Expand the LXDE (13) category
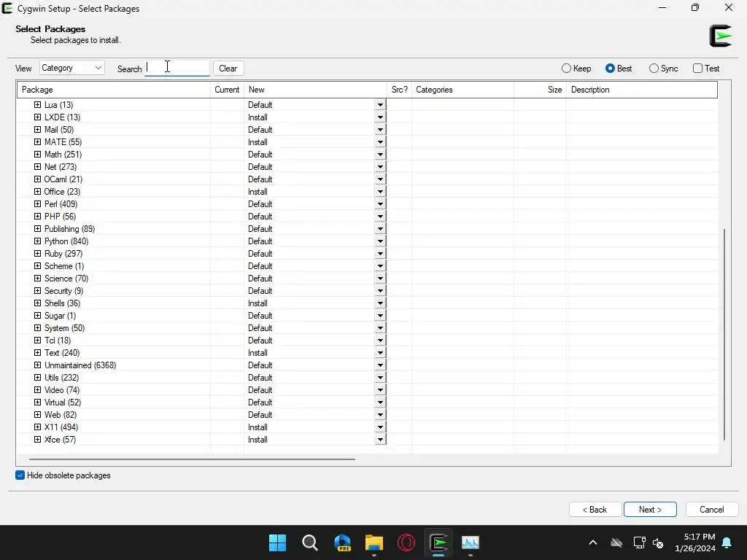The height and width of the screenshot is (560, 747). pos(38,117)
